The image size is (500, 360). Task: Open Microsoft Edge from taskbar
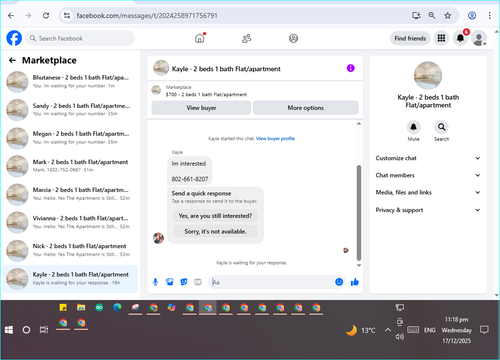pyautogui.click(x=117, y=307)
